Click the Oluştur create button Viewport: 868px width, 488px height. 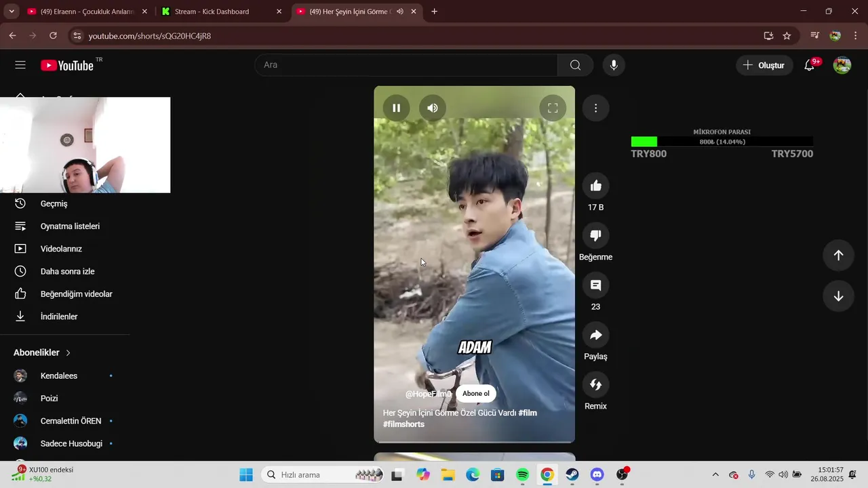point(764,65)
